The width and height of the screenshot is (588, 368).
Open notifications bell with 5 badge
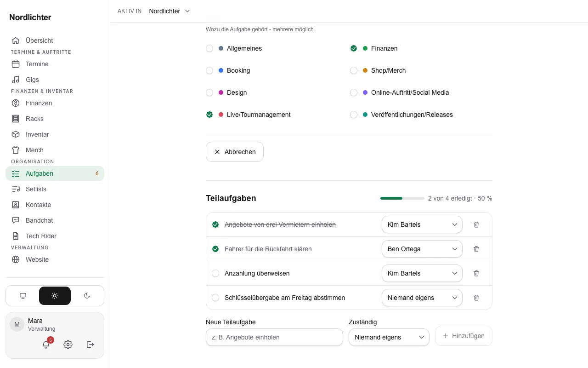[x=46, y=345]
